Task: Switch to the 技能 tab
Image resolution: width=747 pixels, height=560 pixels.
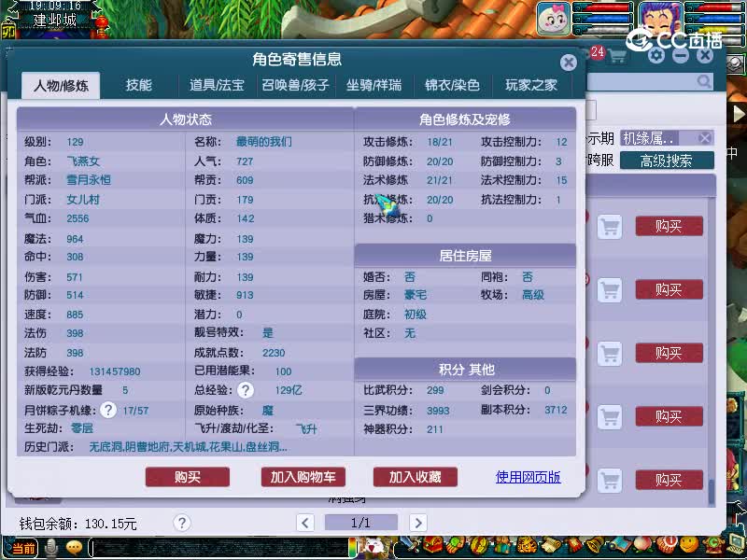Action: point(138,86)
